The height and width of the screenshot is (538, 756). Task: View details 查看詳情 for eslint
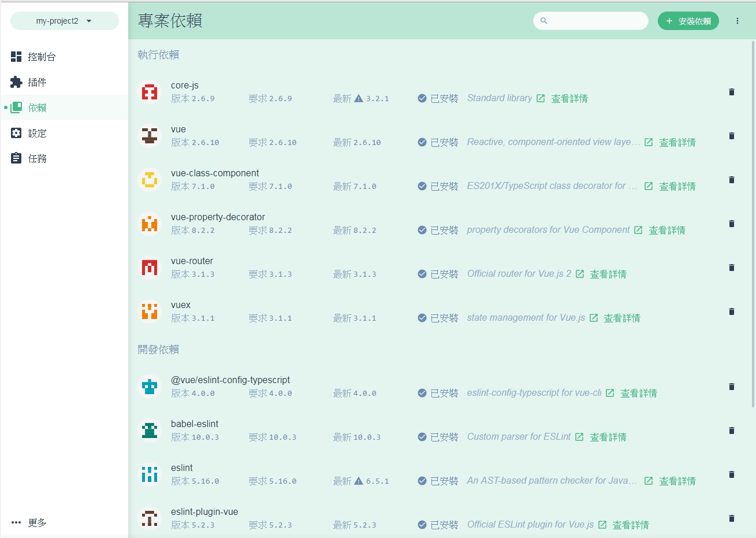(677, 481)
